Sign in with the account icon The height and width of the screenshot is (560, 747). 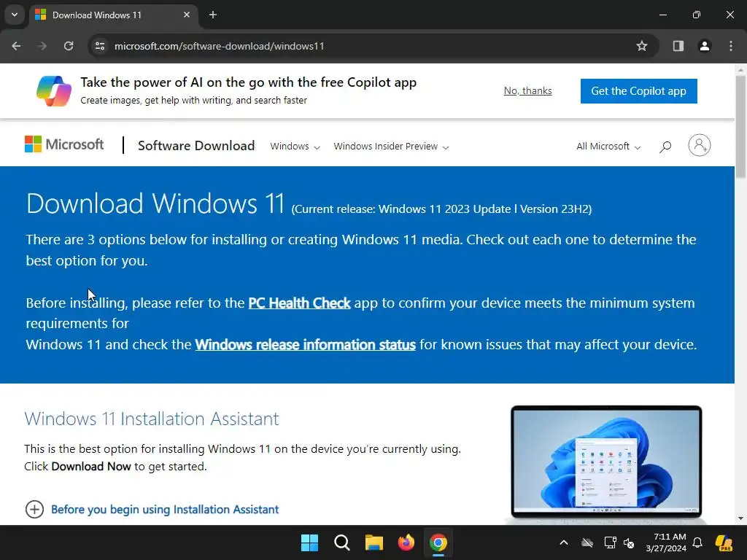(x=700, y=145)
